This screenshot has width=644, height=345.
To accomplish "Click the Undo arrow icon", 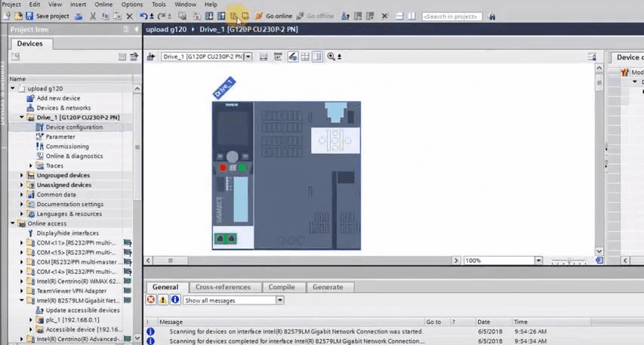I will 143,17.
